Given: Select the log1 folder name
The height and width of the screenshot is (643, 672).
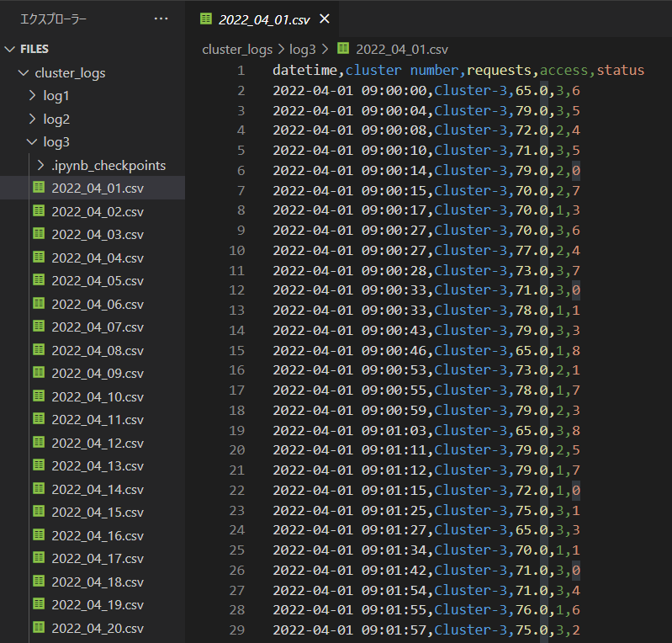Looking at the screenshot, I should pyautogui.click(x=56, y=96).
